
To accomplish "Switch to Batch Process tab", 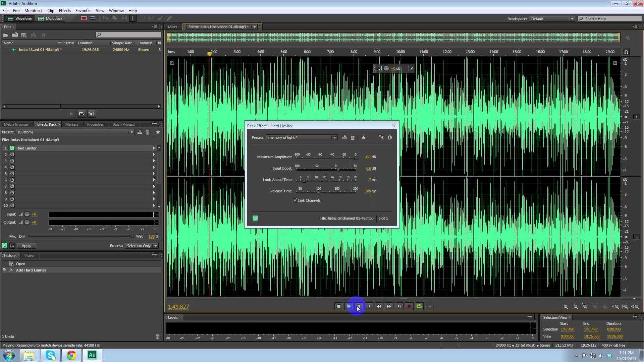I will (123, 124).
